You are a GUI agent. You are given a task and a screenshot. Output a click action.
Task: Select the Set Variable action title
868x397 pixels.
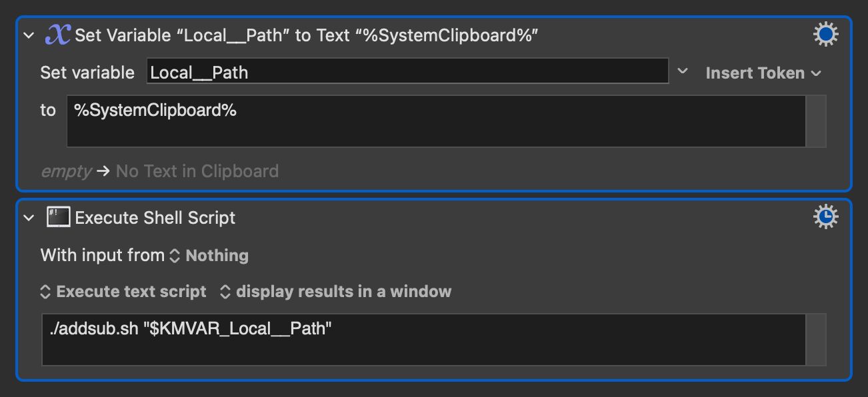click(x=307, y=35)
